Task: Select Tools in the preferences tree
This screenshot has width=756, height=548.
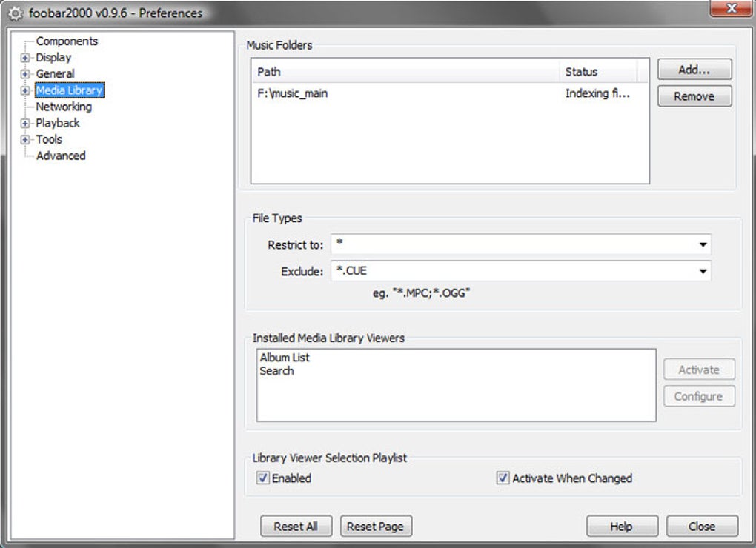Action: [49, 140]
